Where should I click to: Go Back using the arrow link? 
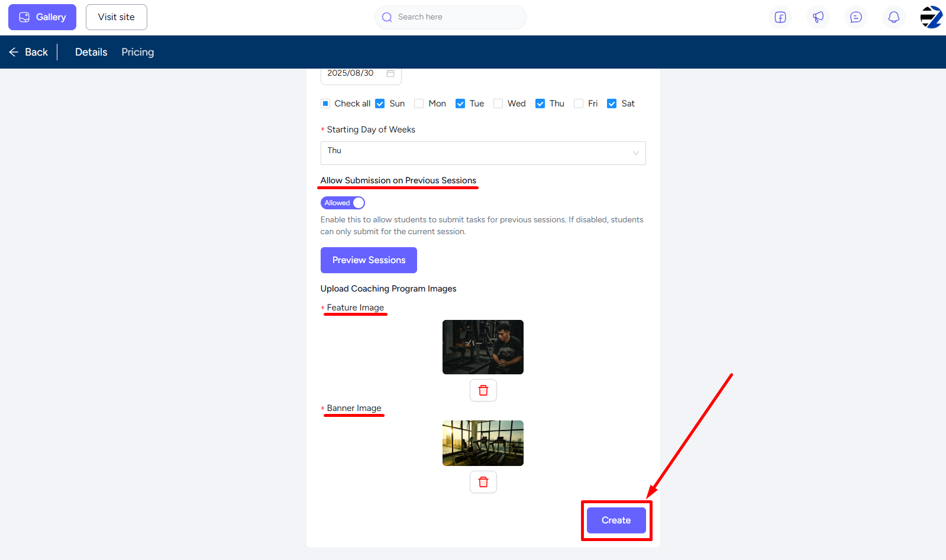(28, 52)
